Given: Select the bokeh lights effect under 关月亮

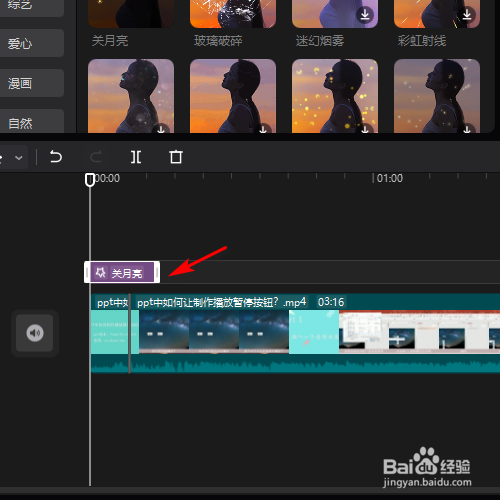Looking at the screenshot, I should (x=131, y=96).
